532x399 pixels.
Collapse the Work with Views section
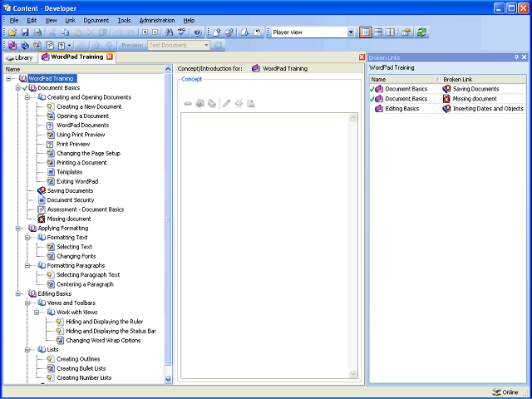pyautogui.click(x=37, y=313)
